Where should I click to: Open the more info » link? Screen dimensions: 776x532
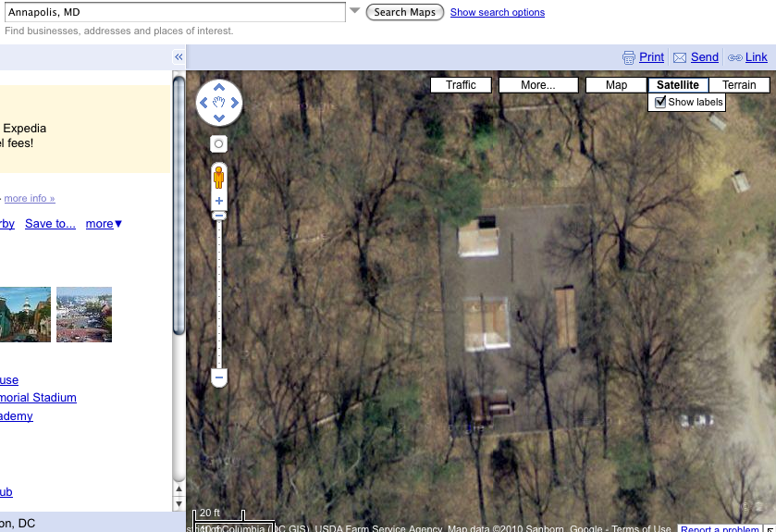tap(30, 198)
